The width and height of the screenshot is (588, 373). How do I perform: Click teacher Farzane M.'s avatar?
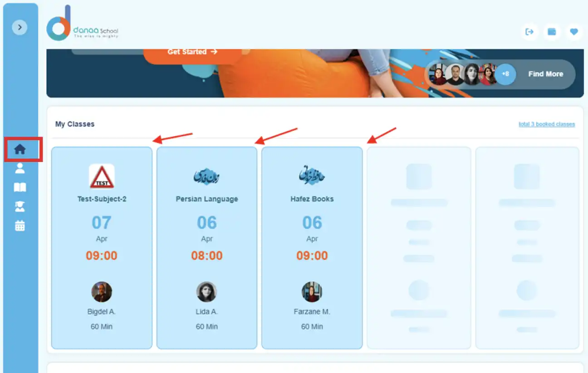click(x=312, y=292)
